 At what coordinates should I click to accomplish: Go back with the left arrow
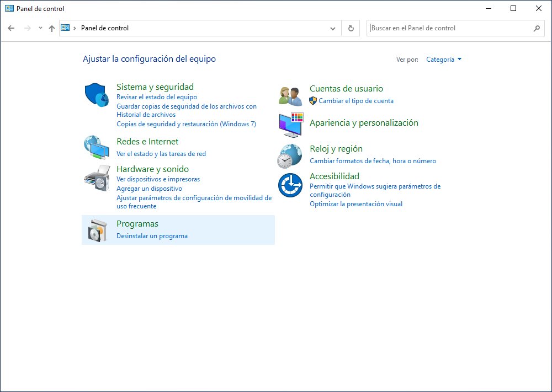11,28
